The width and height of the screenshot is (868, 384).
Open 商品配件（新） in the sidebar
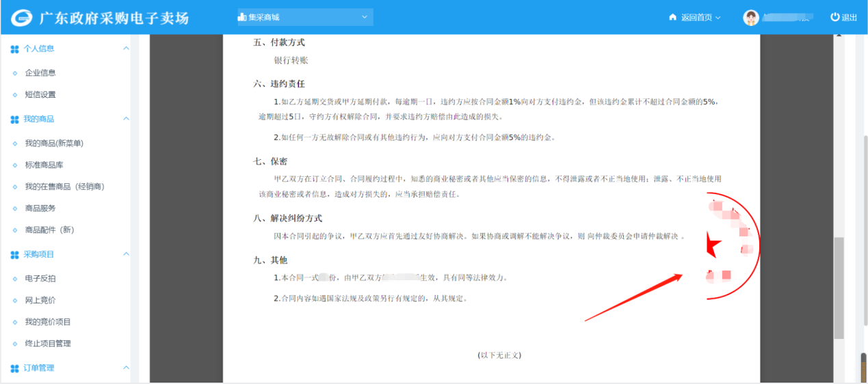click(x=49, y=230)
